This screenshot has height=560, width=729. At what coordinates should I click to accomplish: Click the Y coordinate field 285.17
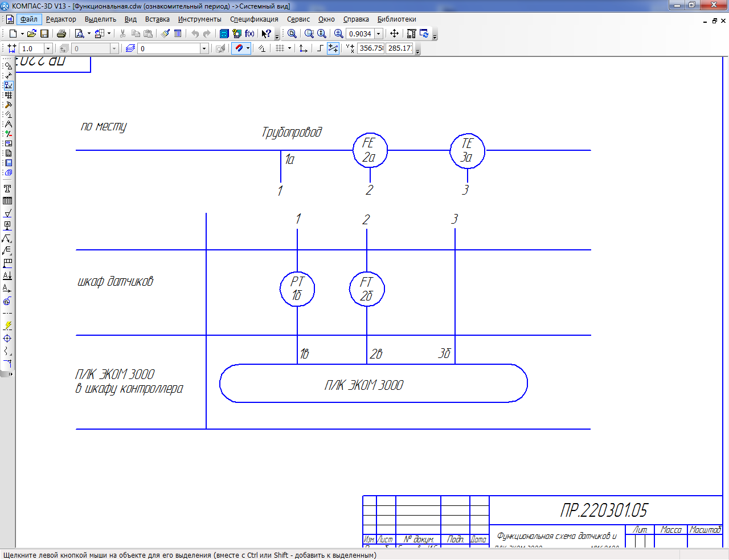tap(399, 48)
